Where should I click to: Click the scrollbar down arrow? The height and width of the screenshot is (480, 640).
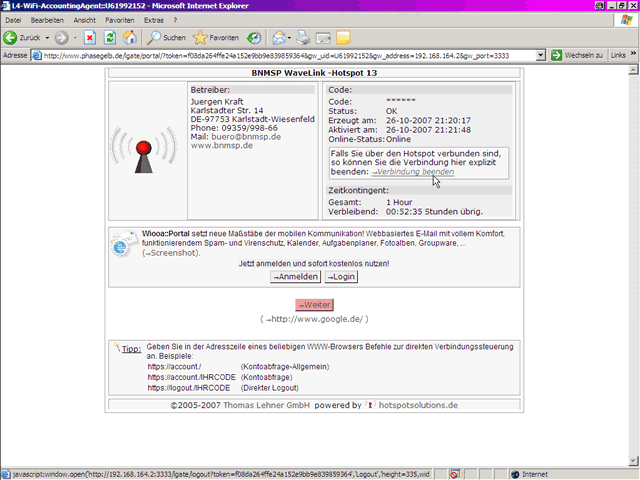click(x=633, y=461)
